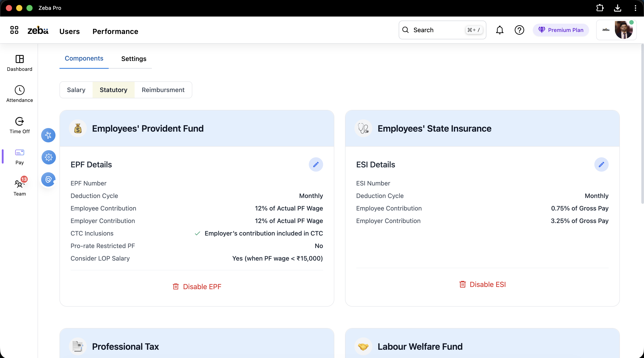Go to Dashboard in sidebar
Image resolution: width=644 pixels, height=358 pixels.
[19, 63]
